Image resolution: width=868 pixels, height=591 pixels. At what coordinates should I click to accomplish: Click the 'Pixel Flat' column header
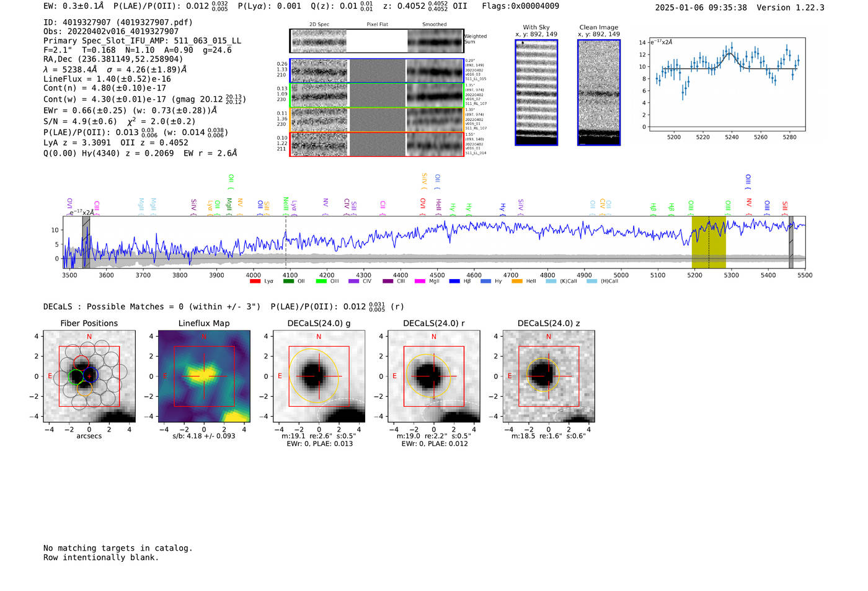point(377,25)
